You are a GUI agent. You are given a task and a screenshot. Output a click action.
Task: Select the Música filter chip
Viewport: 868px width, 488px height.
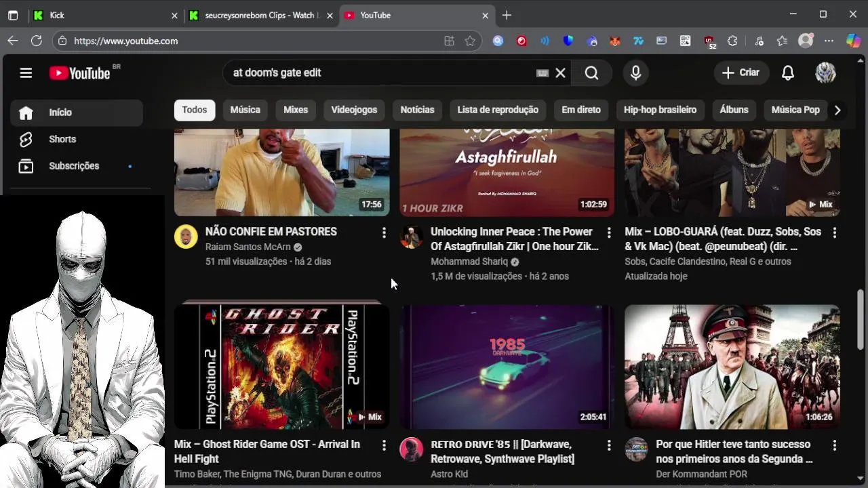(x=245, y=110)
